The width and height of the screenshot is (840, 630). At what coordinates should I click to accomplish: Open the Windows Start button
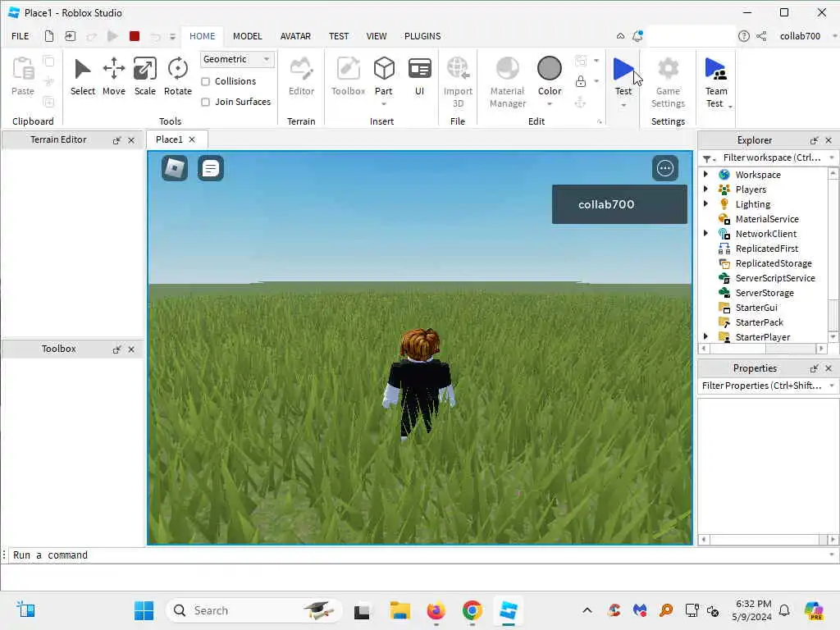pos(144,610)
